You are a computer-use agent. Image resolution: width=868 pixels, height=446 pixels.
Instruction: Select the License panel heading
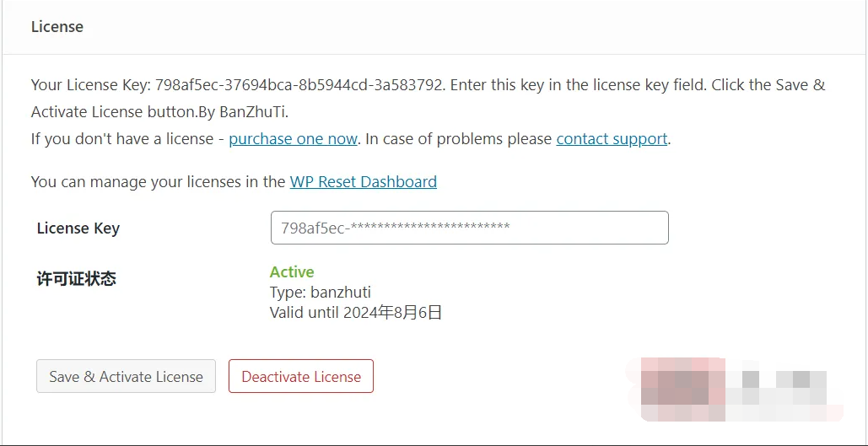57,27
